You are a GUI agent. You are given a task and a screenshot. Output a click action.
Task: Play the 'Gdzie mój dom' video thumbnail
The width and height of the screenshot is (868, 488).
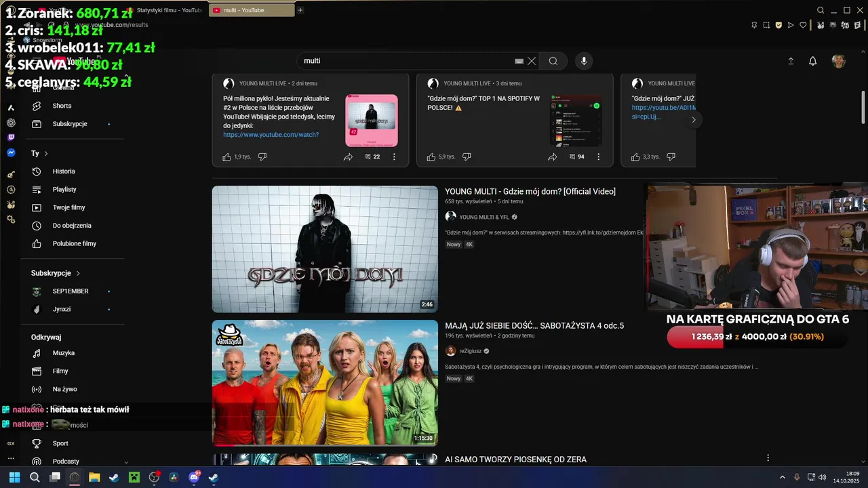click(325, 249)
